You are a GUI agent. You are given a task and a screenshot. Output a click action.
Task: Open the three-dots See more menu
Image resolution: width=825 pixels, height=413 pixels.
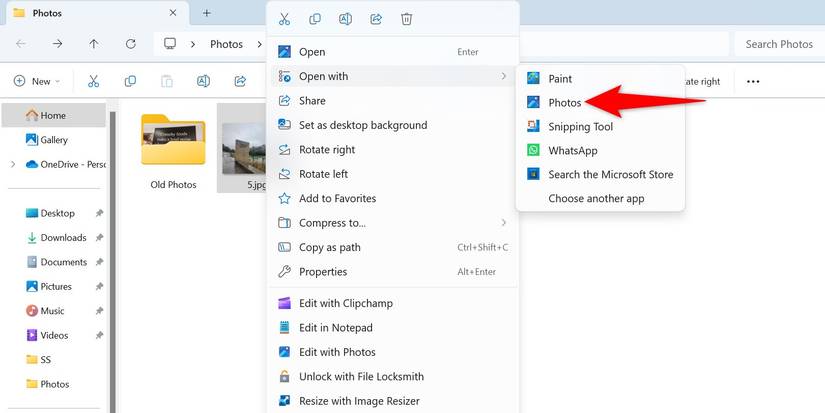[x=753, y=82]
